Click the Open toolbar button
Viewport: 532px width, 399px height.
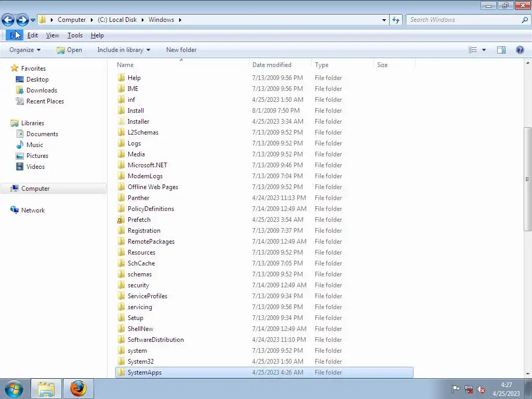(x=70, y=50)
